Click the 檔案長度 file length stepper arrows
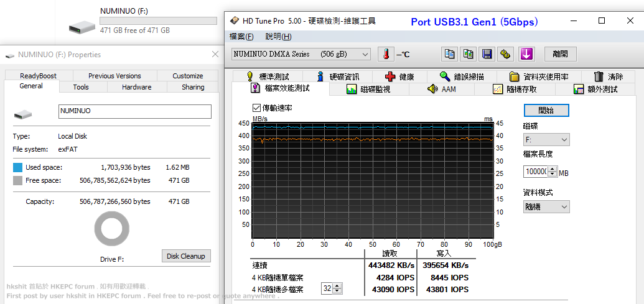The width and height of the screenshot is (644, 304). click(x=553, y=172)
